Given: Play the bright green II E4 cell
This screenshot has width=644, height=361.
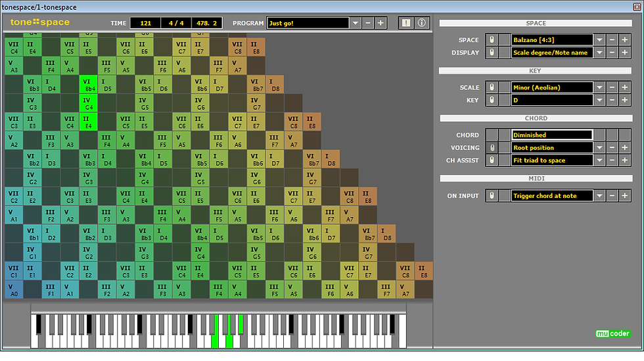Looking at the screenshot, I should tap(88, 121).
